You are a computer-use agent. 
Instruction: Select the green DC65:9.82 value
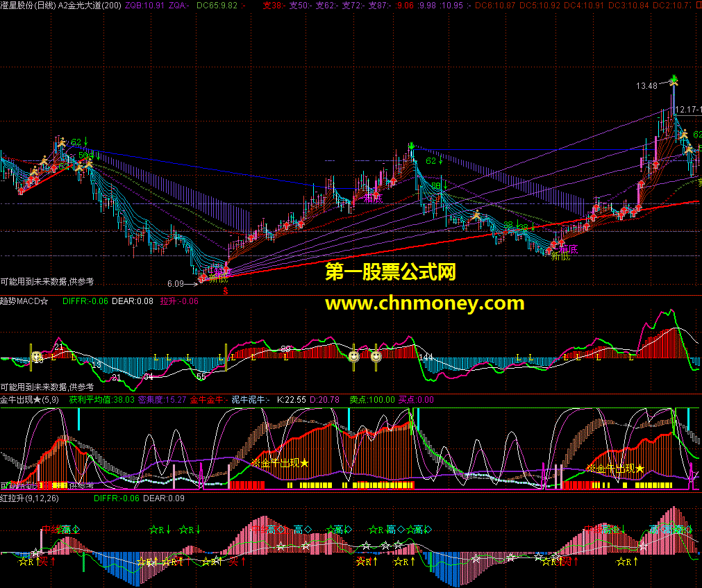(217, 6)
